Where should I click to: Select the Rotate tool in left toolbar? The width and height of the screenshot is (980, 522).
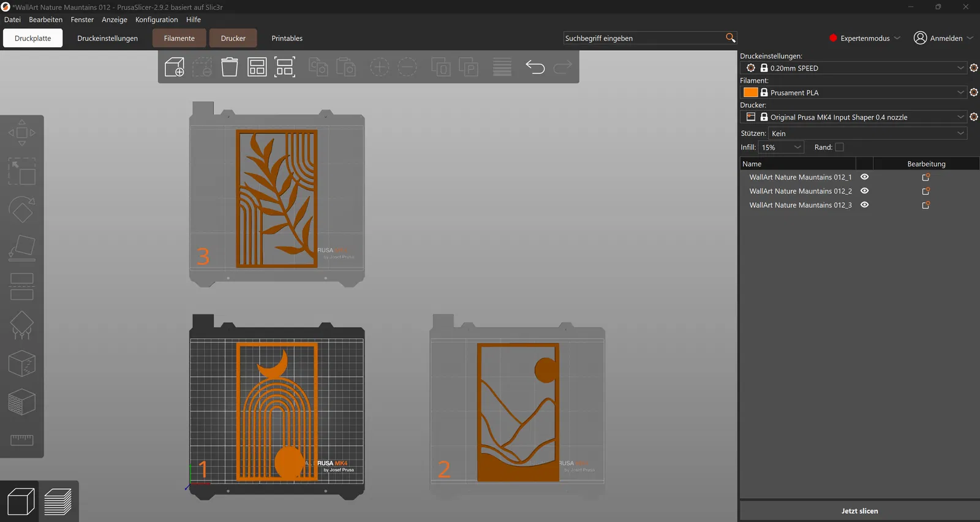(21, 210)
